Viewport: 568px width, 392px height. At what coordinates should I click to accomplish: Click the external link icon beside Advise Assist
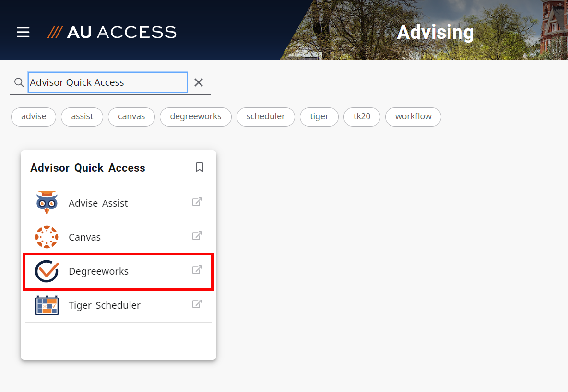coord(197,202)
